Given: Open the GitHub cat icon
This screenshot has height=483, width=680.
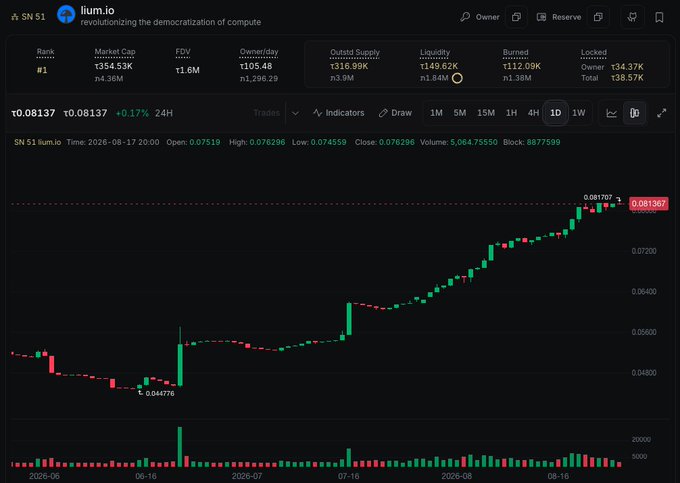Looking at the screenshot, I should (632, 17).
